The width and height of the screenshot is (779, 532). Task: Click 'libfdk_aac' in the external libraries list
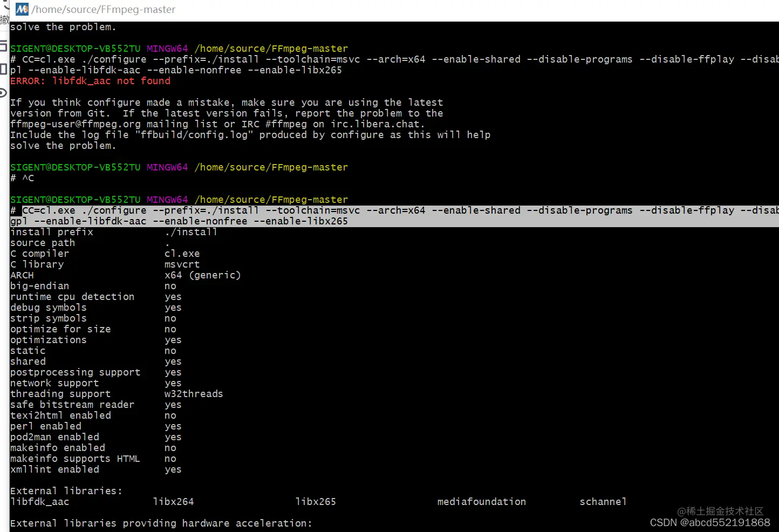click(x=40, y=502)
